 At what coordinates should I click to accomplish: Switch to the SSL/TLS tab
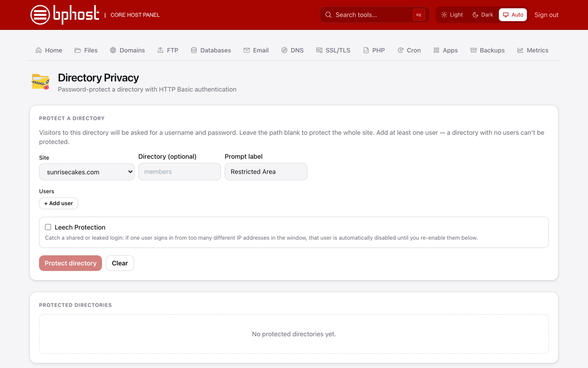point(333,50)
